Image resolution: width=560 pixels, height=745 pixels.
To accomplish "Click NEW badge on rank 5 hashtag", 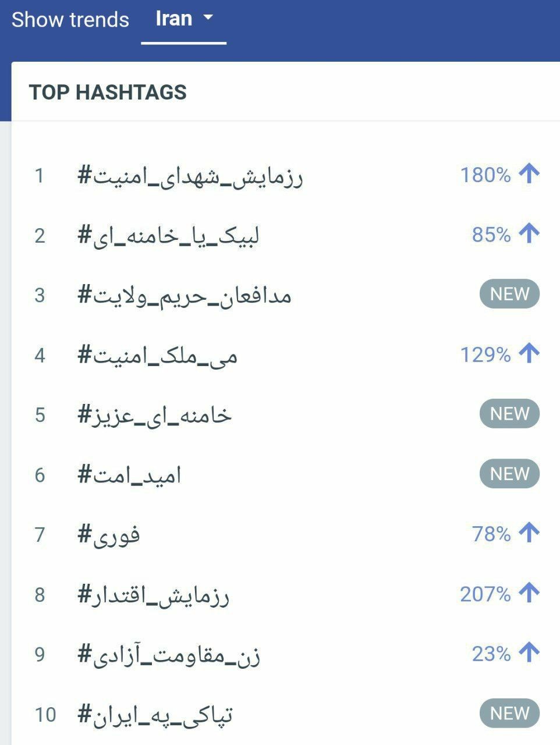I will 509,414.
